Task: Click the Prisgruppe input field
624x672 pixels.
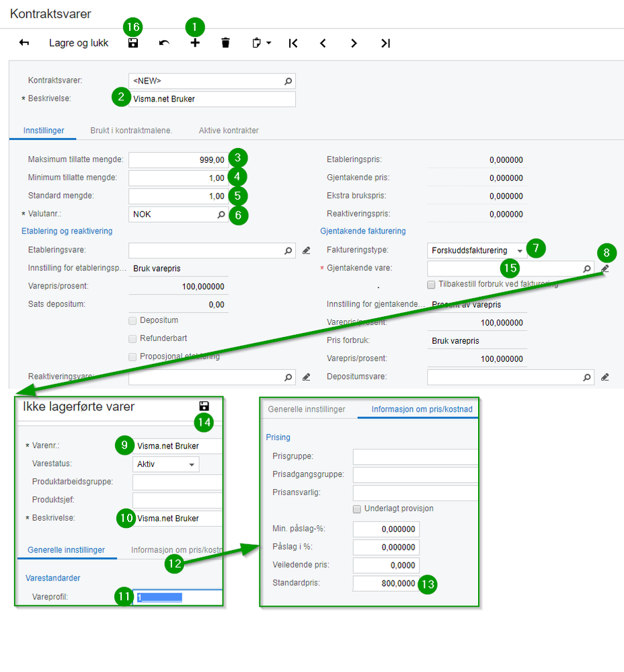Action: pyautogui.click(x=416, y=457)
